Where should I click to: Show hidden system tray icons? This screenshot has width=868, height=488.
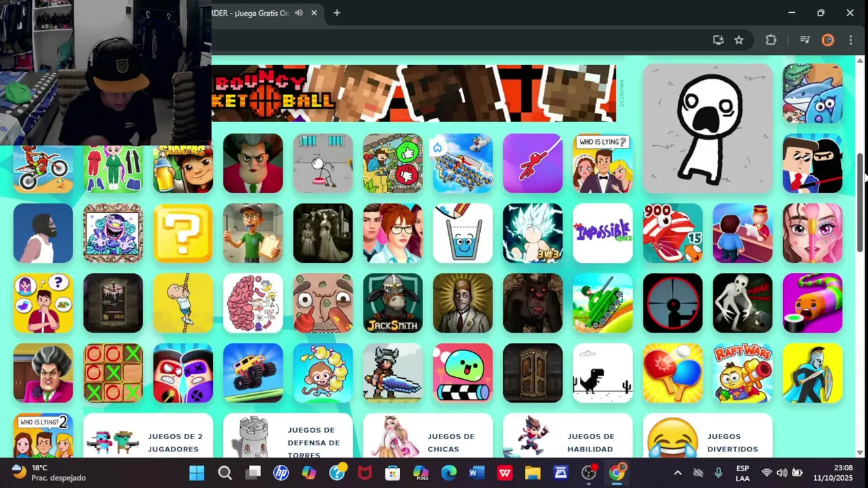(677, 472)
